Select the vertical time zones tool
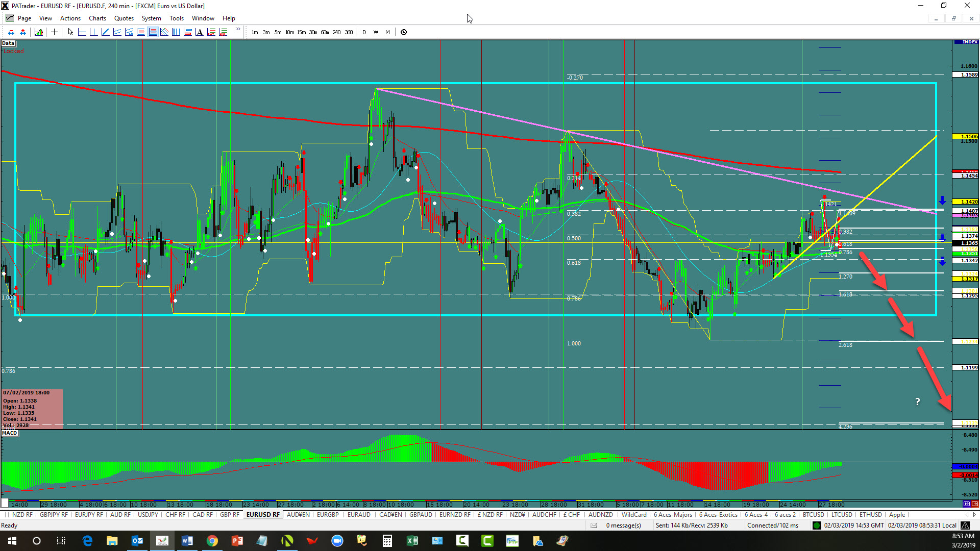Viewport: 980px width, 551px height. [176, 32]
